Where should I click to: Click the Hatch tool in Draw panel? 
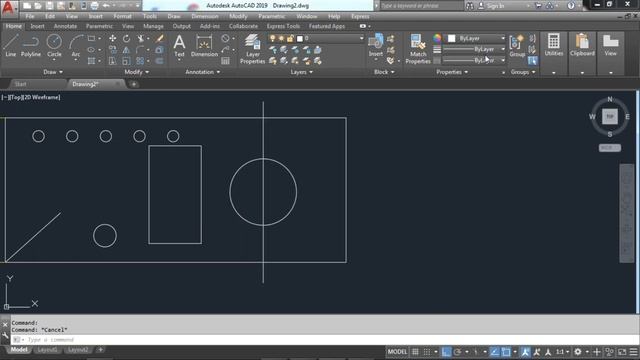click(91, 61)
